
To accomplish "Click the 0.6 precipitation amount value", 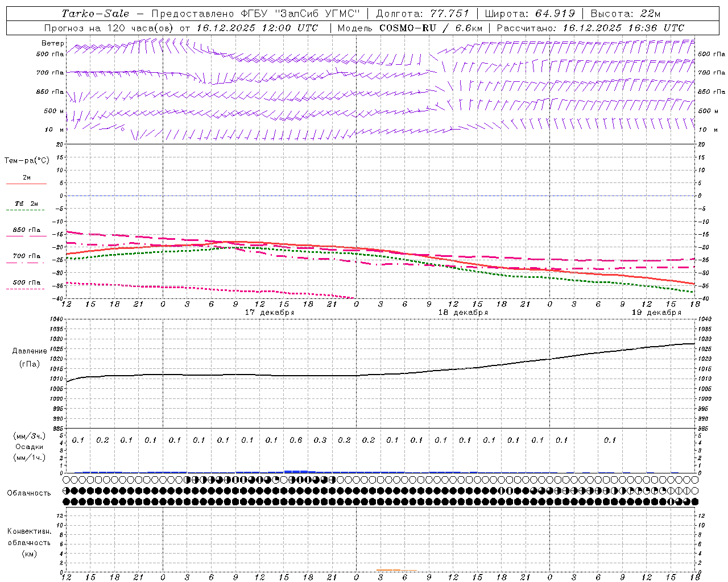I will tap(296, 440).
